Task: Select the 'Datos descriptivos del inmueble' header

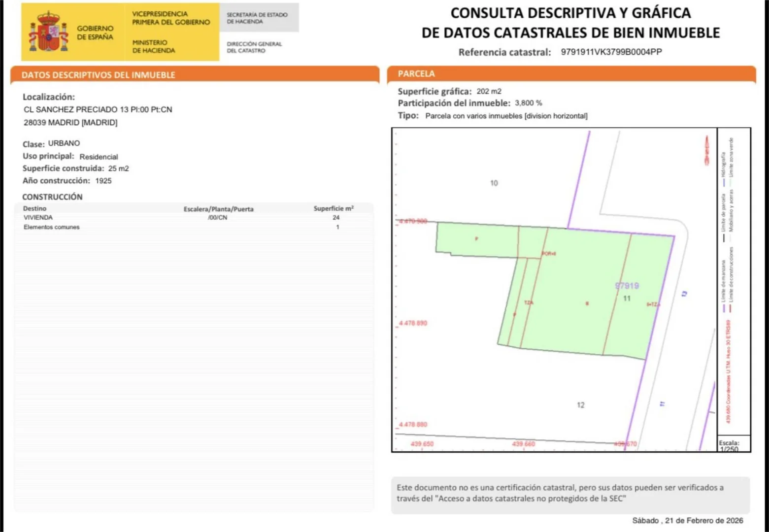Action: [x=99, y=75]
